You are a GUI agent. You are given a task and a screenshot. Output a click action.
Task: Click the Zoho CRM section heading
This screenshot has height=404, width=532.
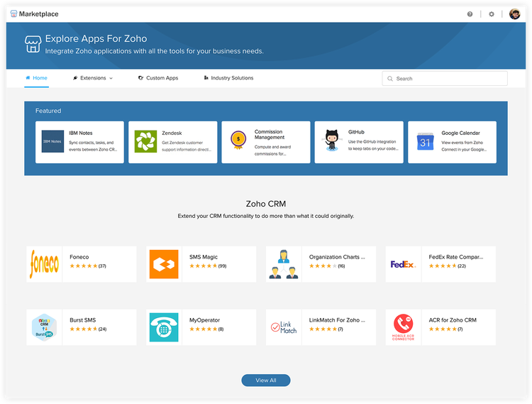[x=266, y=204]
